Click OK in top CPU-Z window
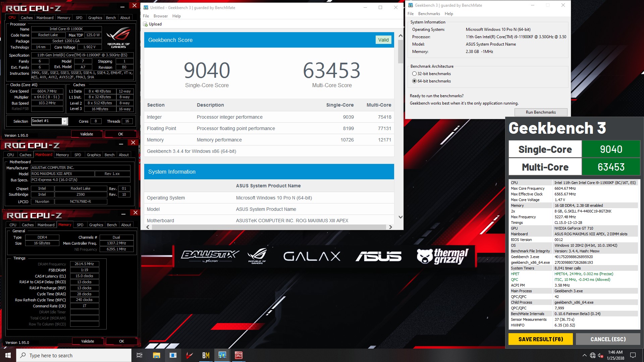Image resolution: width=644 pixels, height=362 pixels. click(x=121, y=134)
